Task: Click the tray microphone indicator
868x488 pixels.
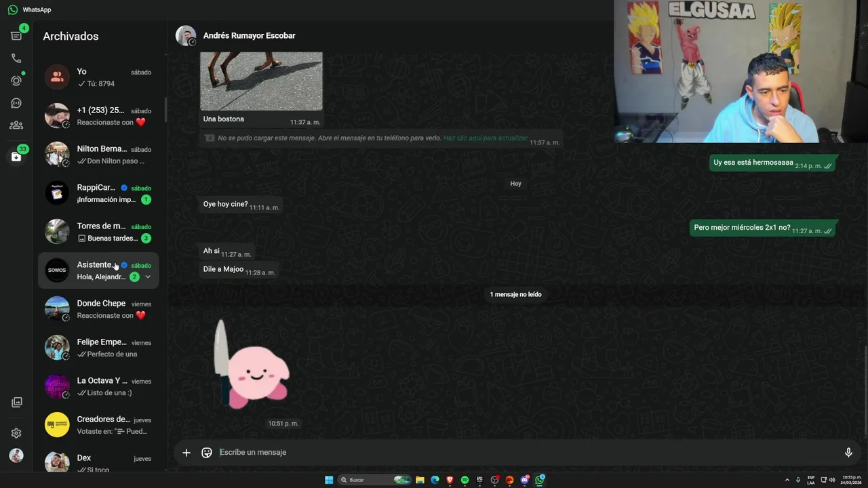Action: click(798, 480)
